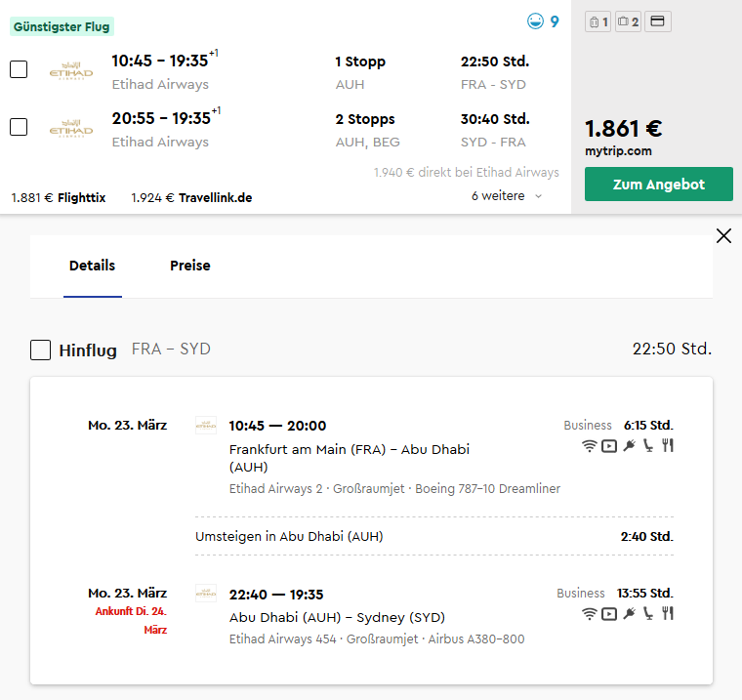Open the 1.924 € Travellink.de offer
This screenshot has width=742, height=700.
191,198
